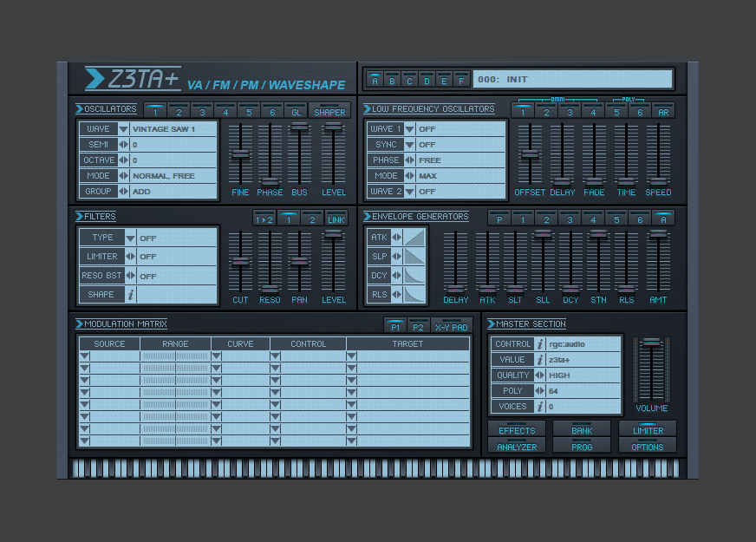Screen dimensions: 756x542
Task: Open the LFO WAVE 1 dropdown
Action: coord(410,129)
